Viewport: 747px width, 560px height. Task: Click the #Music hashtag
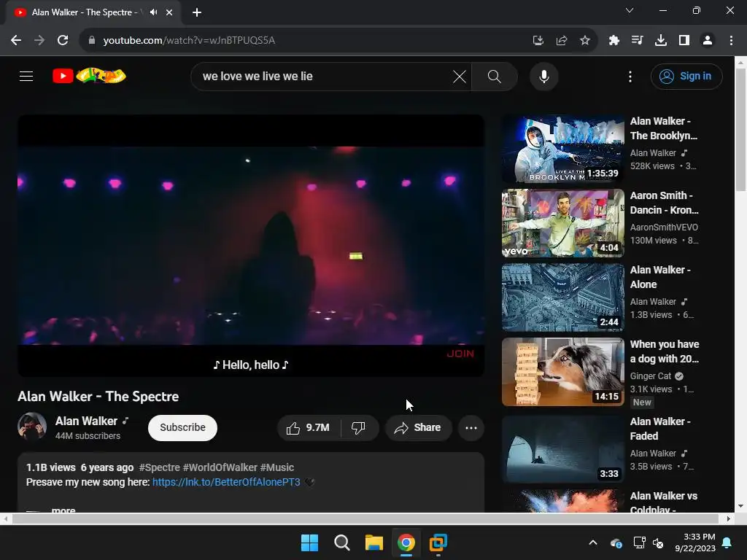click(x=277, y=467)
